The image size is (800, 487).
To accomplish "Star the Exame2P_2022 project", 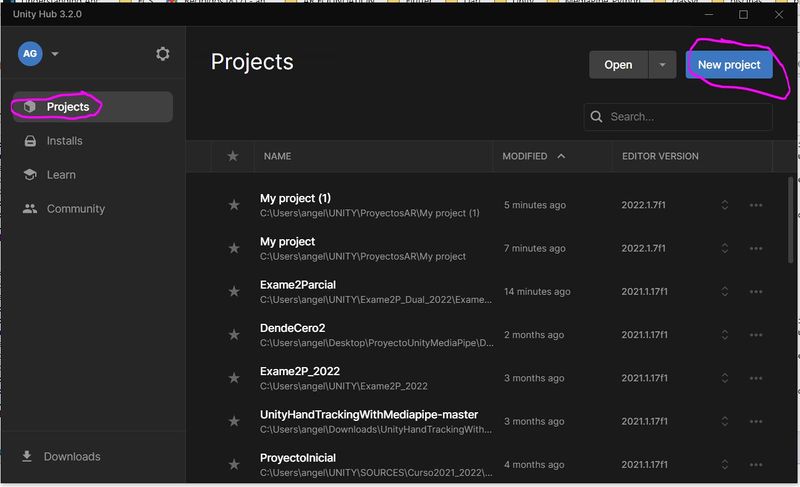I will 234,378.
